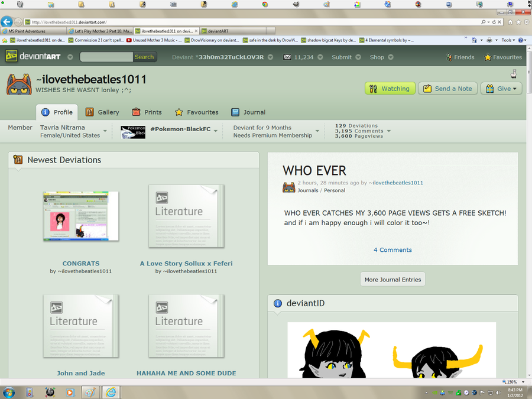
Task: Open the Gallery tab
Action: (102, 112)
